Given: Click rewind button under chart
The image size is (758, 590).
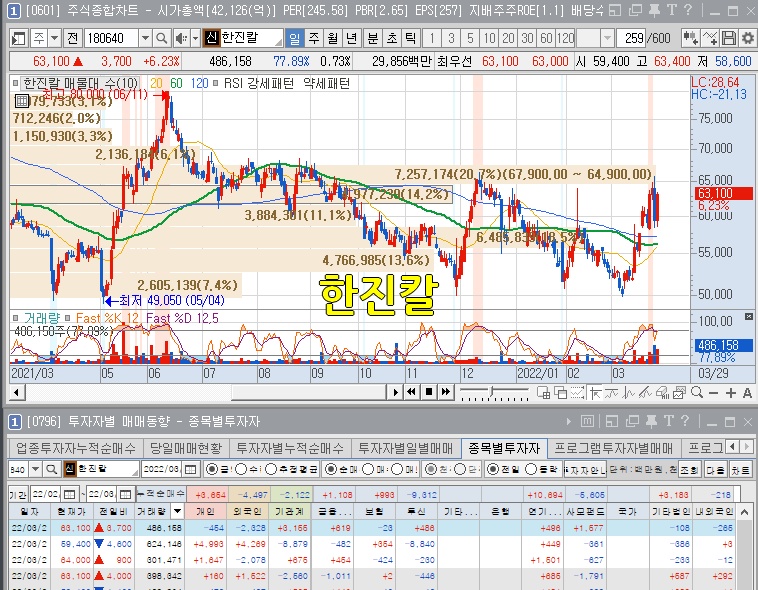Looking at the screenshot, I should coord(412,392).
